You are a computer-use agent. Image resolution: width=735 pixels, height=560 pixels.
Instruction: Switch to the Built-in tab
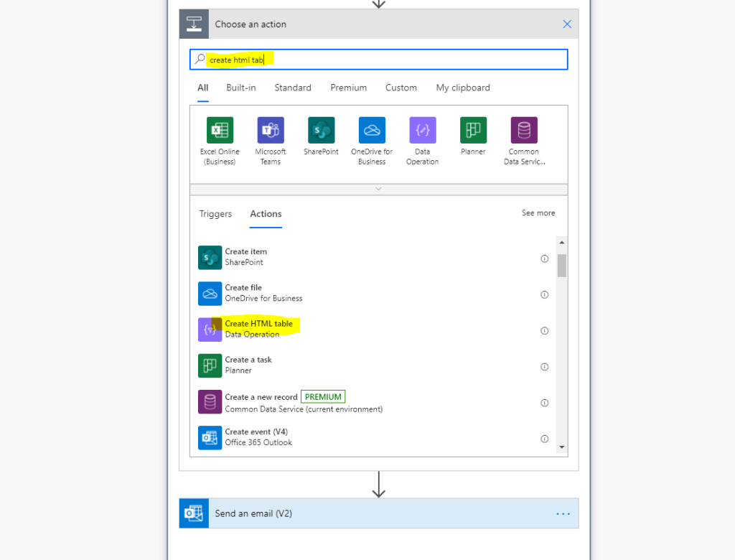pyautogui.click(x=241, y=88)
